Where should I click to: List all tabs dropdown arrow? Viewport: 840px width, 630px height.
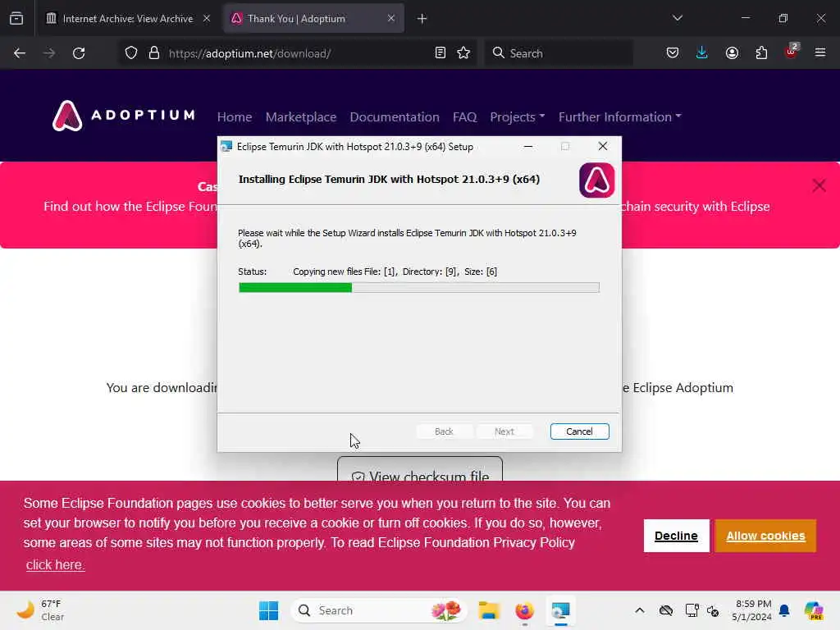tap(677, 19)
